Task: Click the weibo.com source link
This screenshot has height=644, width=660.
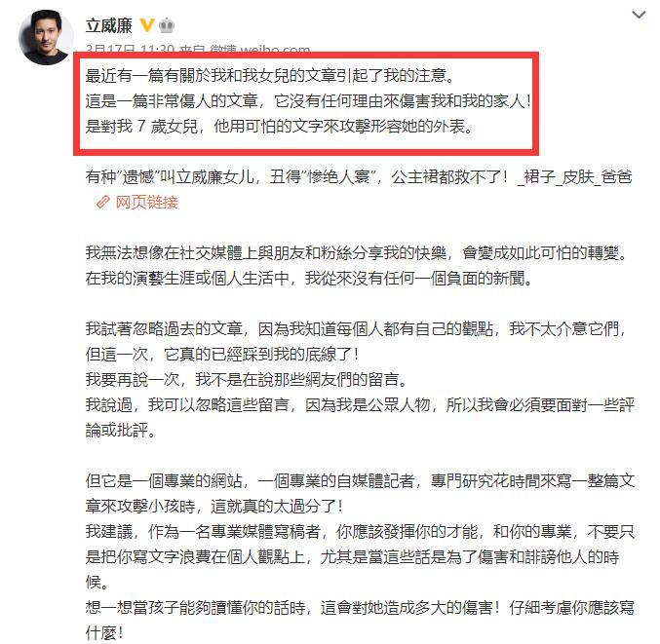Action: (275, 48)
